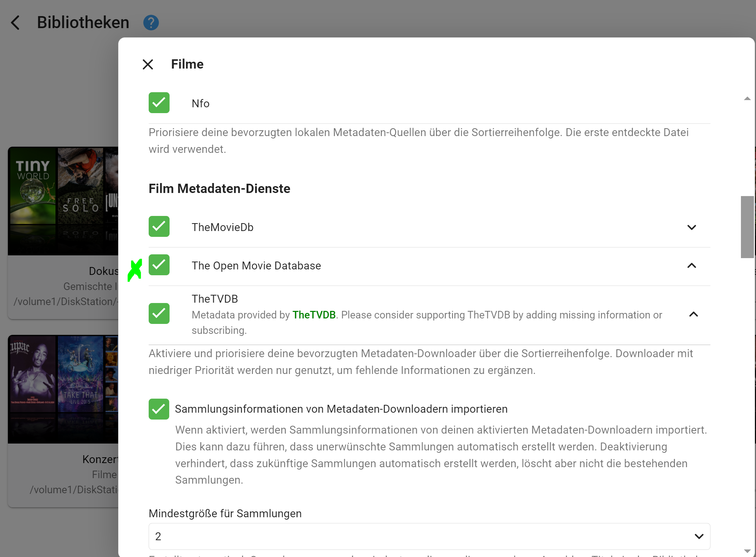
Task: Close the Filme dialog with X
Action: [x=148, y=64]
